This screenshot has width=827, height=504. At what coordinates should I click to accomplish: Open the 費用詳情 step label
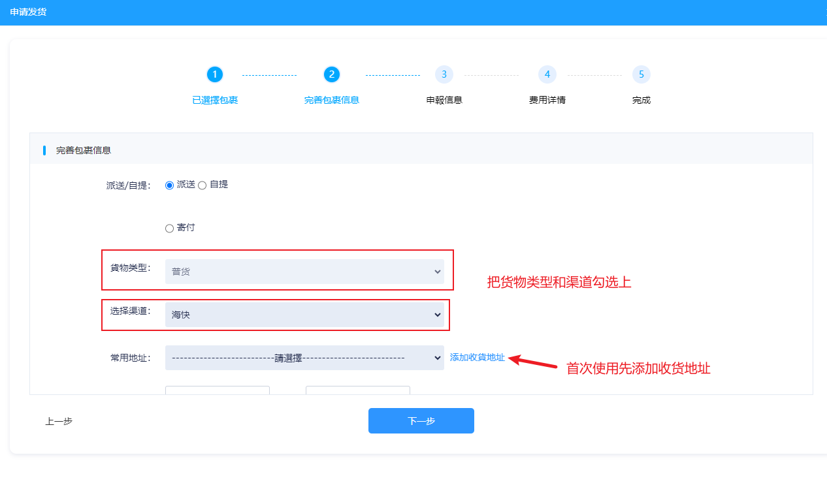click(547, 101)
